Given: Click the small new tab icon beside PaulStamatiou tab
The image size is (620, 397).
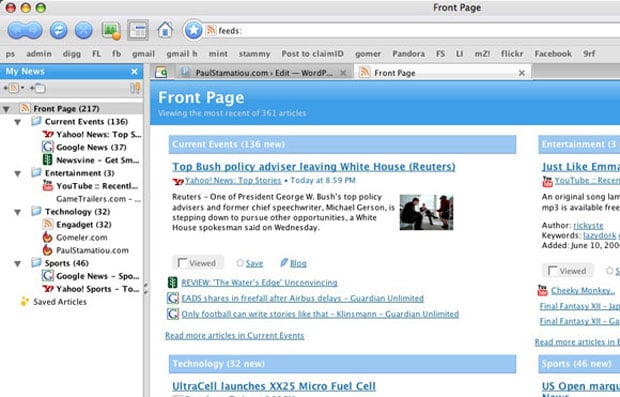Looking at the screenshot, I should tap(161, 72).
